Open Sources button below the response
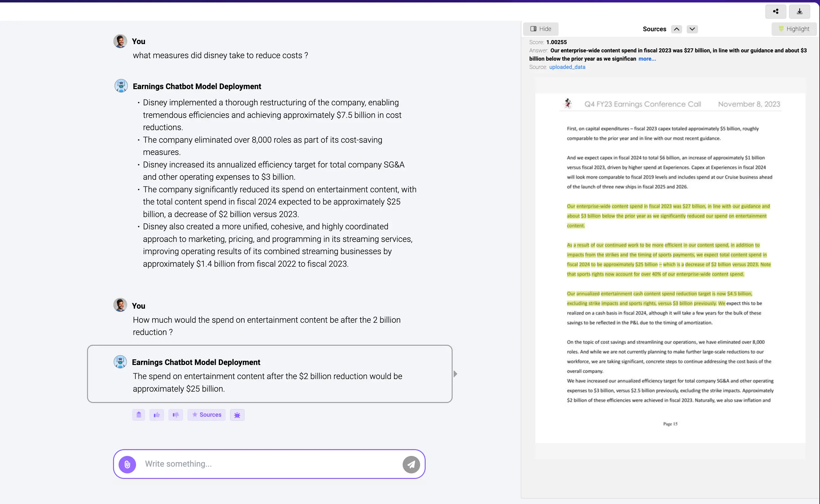Image resolution: width=820 pixels, height=504 pixels. click(206, 415)
